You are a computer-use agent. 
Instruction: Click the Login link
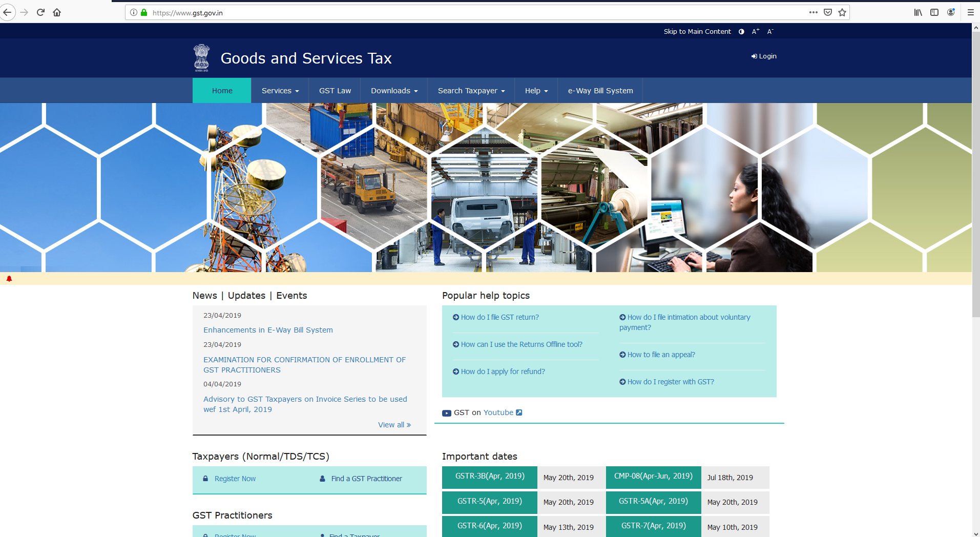(764, 56)
